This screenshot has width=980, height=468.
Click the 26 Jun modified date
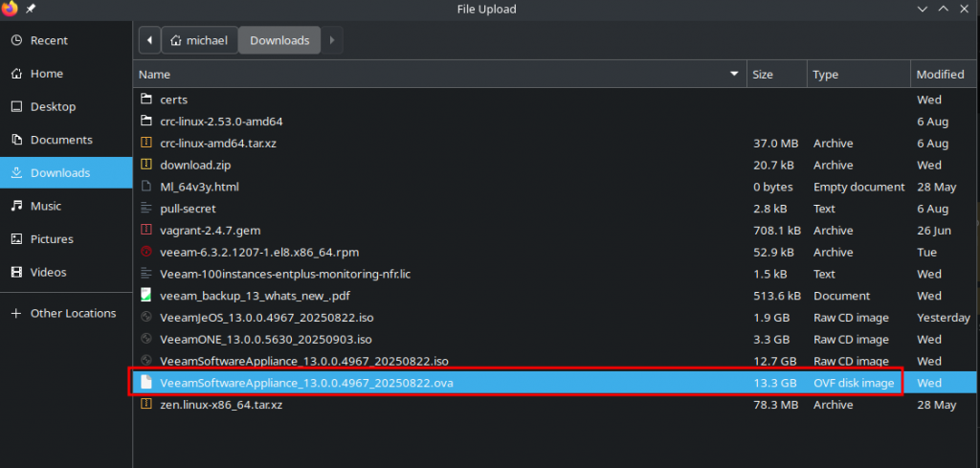[x=934, y=231]
